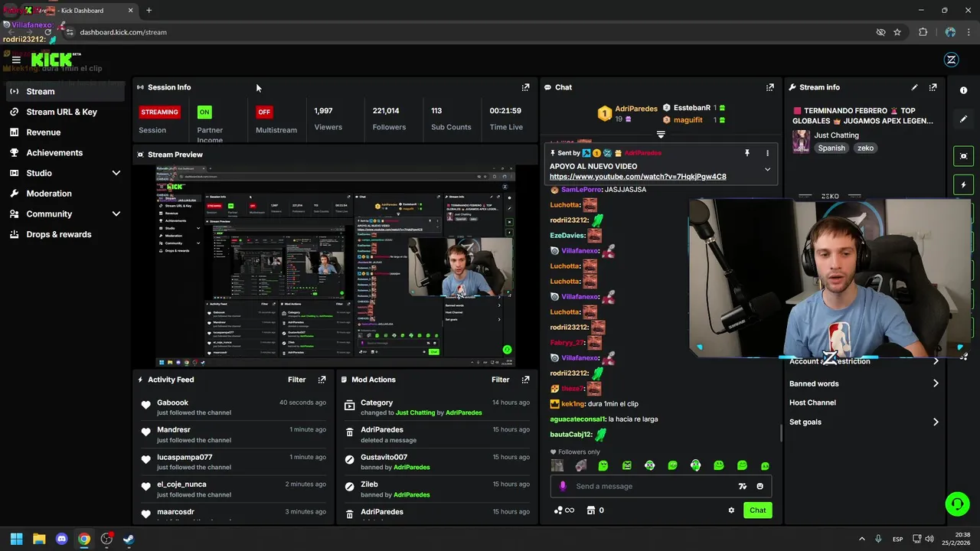Pop out the Activity Feed panel
The width and height of the screenshot is (980, 551).
(x=322, y=380)
